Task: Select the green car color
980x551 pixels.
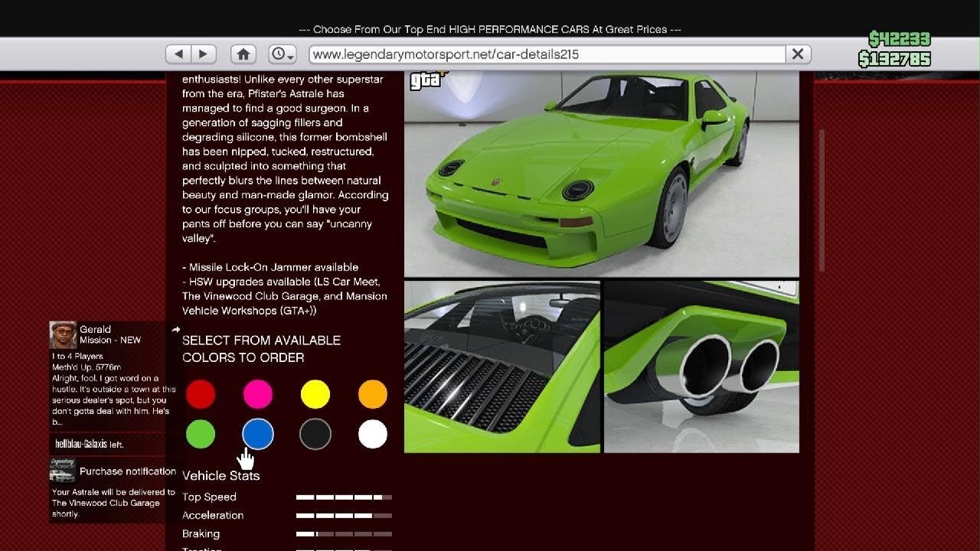Action: pyautogui.click(x=201, y=434)
